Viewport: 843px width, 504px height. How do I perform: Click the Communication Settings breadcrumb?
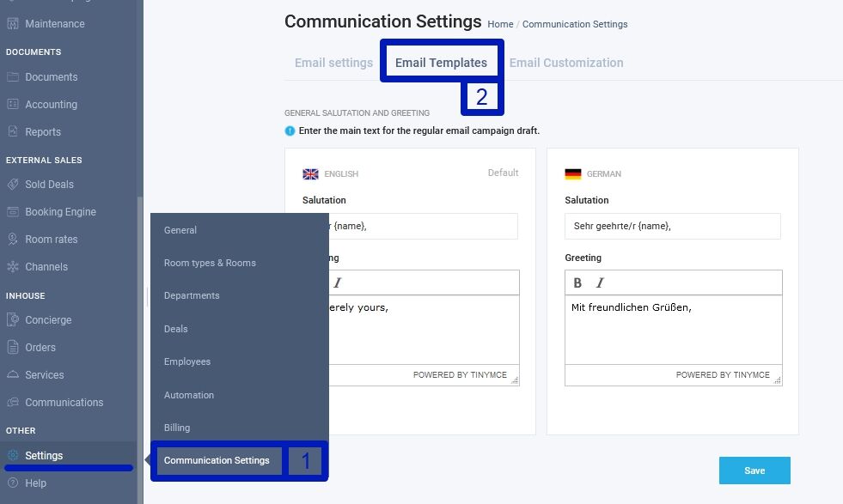(575, 24)
